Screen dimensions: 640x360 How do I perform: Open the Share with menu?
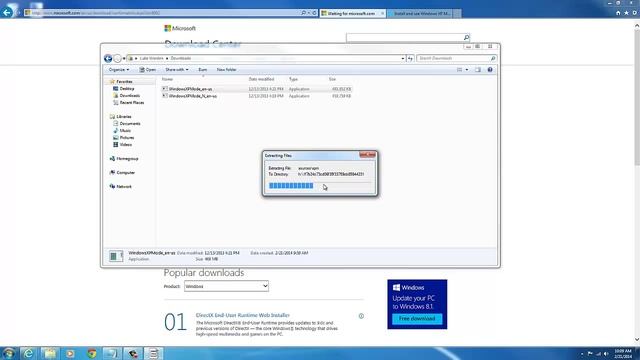(x=177, y=70)
